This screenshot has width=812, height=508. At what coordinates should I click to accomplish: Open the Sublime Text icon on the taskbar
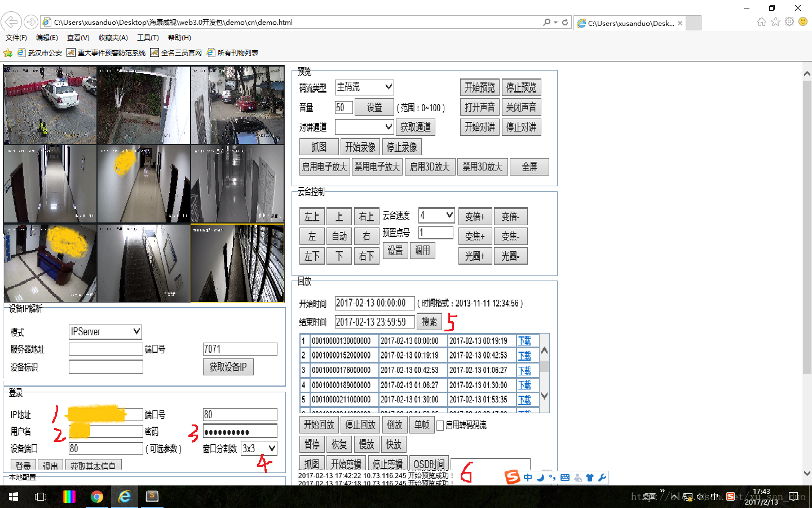(x=152, y=497)
